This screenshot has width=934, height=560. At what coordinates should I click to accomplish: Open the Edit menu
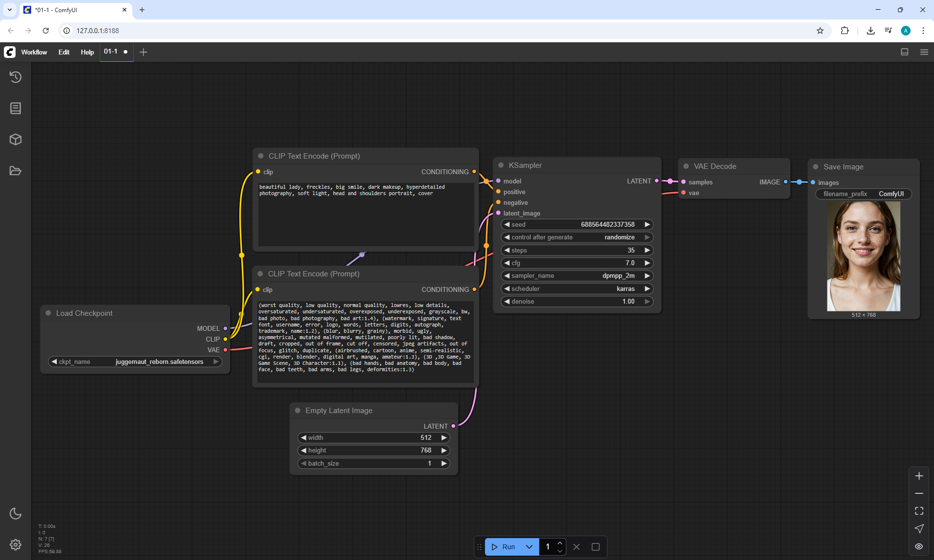[64, 52]
